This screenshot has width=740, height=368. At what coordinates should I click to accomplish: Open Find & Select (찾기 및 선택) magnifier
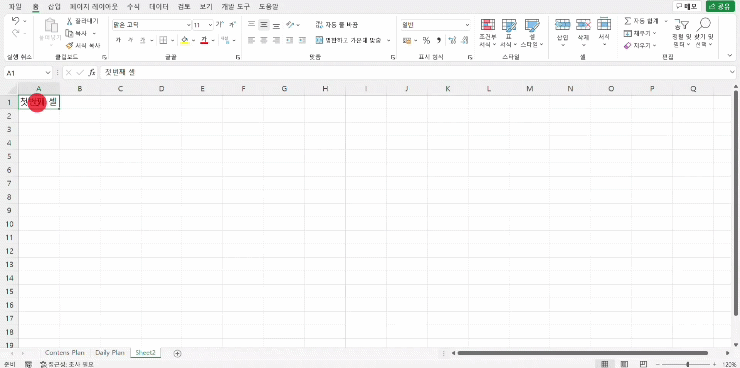(704, 33)
